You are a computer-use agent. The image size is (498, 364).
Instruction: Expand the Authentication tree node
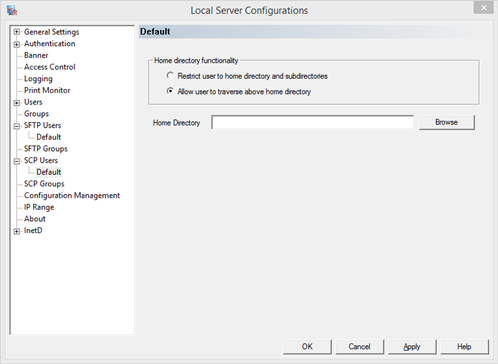[17, 44]
